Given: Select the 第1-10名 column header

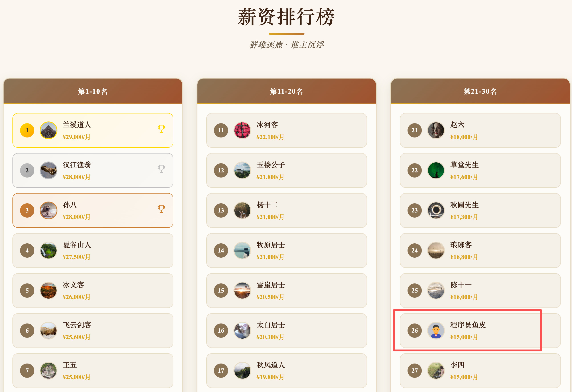Looking at the screenshot, I should (x=93, y=91).
